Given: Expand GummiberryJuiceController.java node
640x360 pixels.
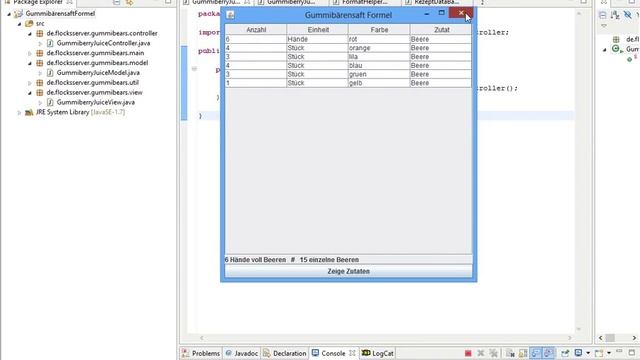Looking at the screenshot, I should click(x=40, y=43).
